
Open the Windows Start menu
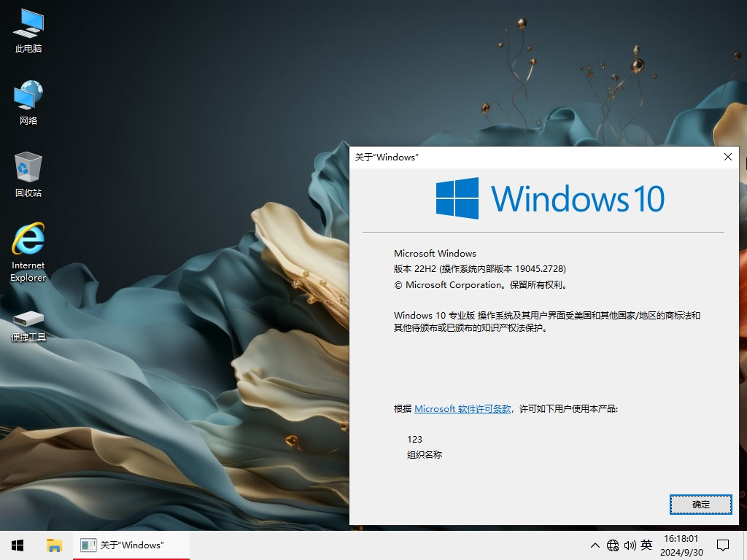[18, 545]
